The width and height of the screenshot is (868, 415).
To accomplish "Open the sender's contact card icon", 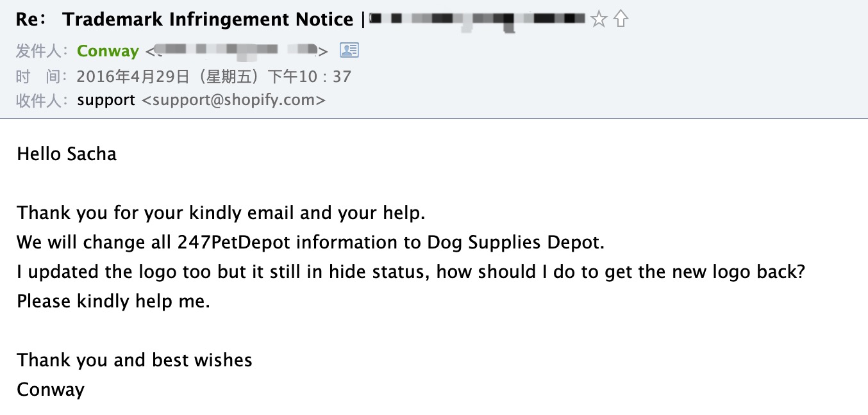I will 349,50.
